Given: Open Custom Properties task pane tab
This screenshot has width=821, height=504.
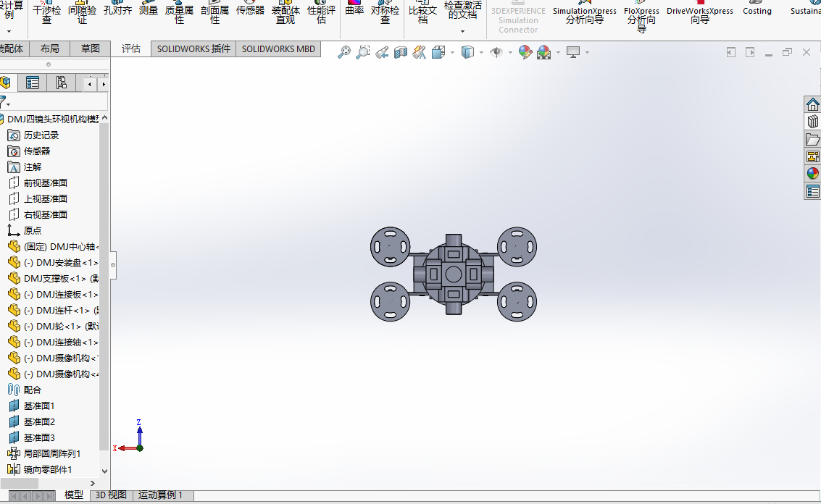Looking at the screenshot, I should point(812,192).
